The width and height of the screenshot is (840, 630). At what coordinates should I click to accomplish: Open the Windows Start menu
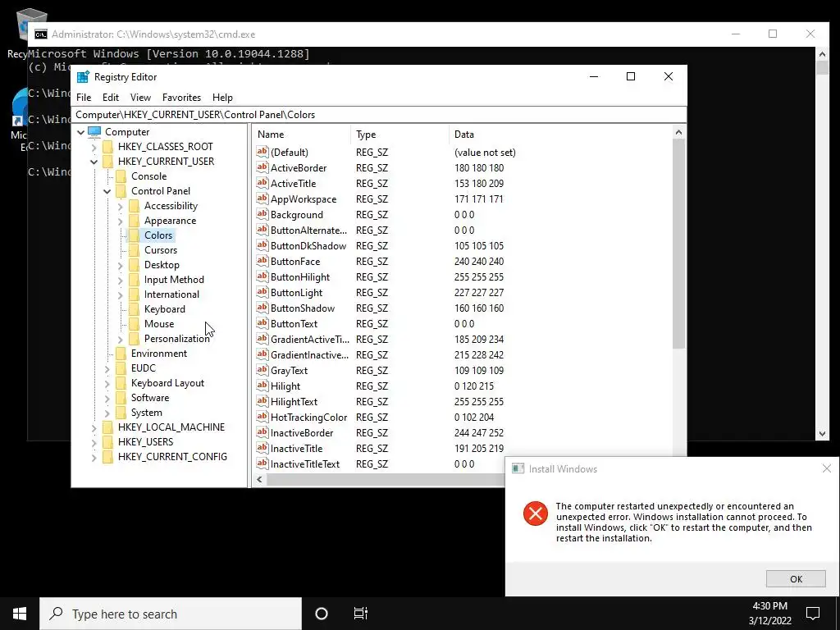pyautogui.click(x=20, y=614)
